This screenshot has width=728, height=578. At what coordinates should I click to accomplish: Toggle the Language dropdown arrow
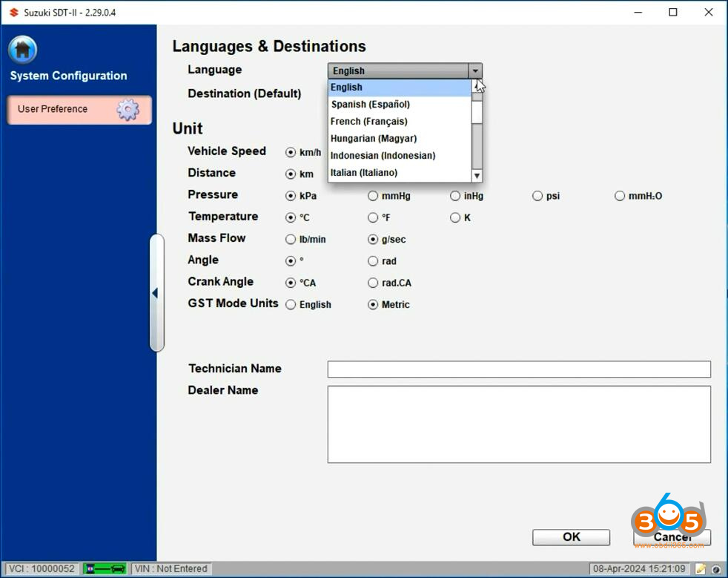(475, 71)
